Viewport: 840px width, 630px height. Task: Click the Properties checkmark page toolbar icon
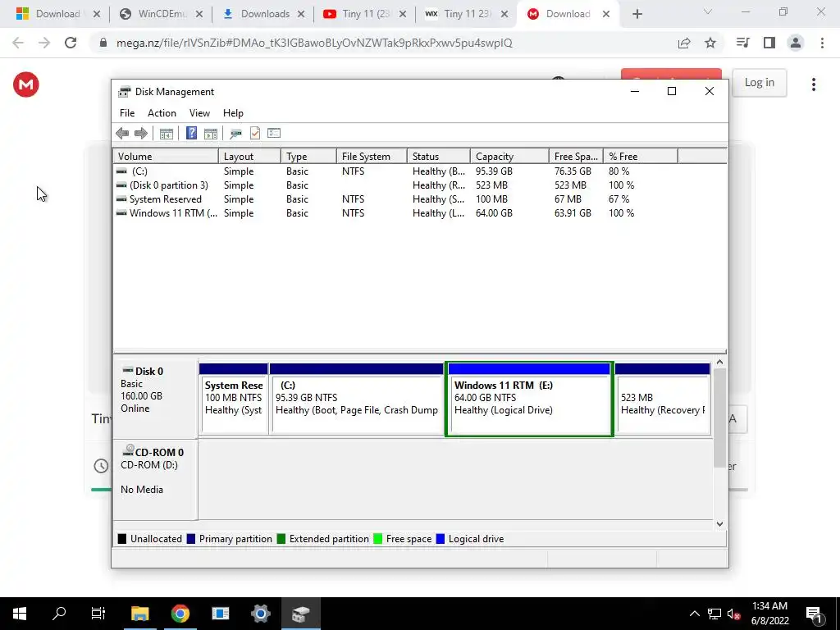[x=255, y=133]
